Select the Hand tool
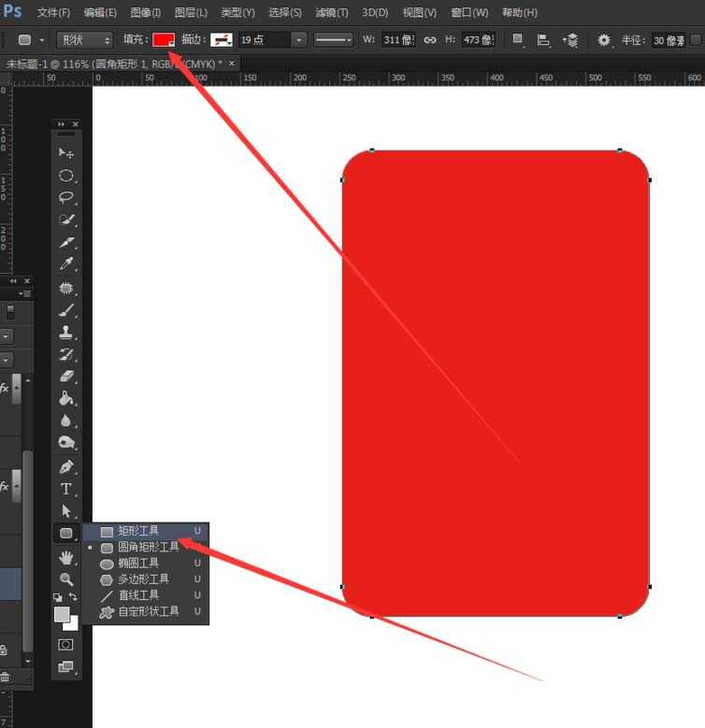Image resolution: width=705 pixels, height=728 pixels. click(x=65, y=557)
